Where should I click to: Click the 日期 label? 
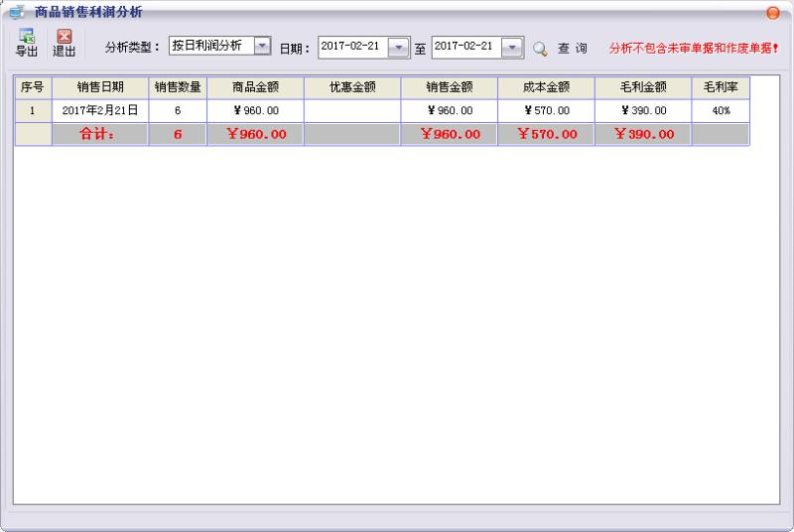295,49
